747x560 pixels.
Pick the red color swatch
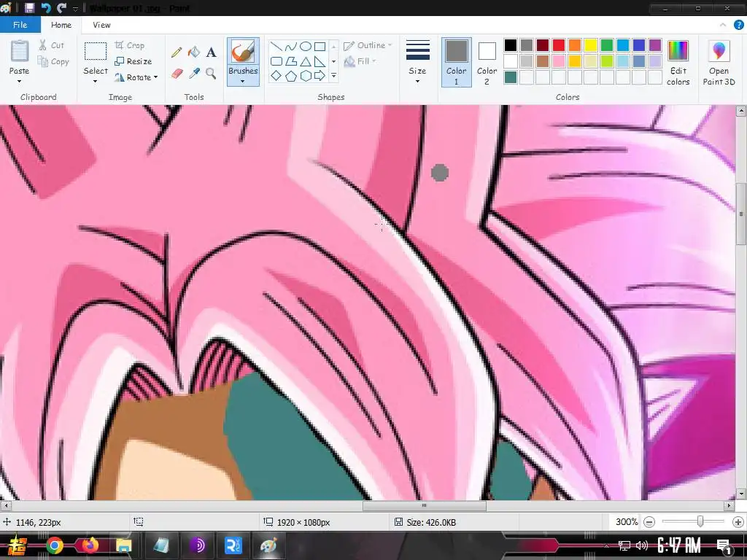click(558, 45)
